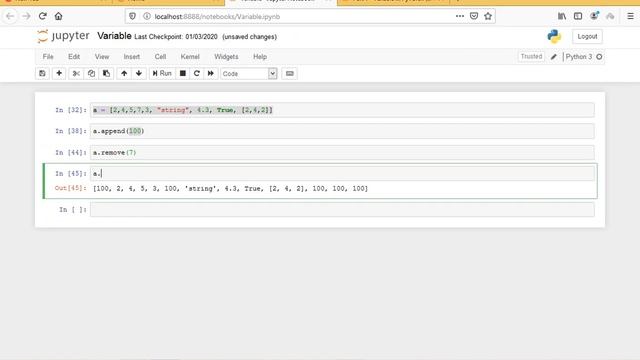Viewport: 640px width, 360px height.
Task: Restart kernel and run all fast-forward icon
Action: coord(211,73)
